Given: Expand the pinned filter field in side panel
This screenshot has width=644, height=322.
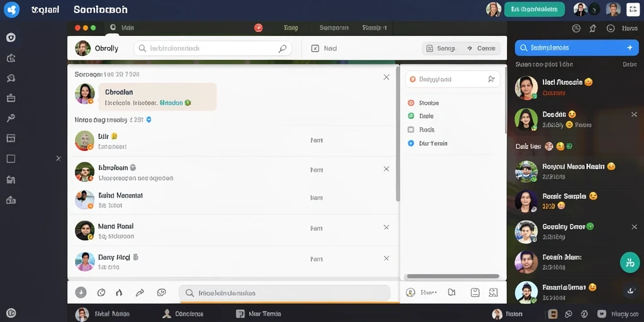Looking at the screenshot, I should coord(453,79).
